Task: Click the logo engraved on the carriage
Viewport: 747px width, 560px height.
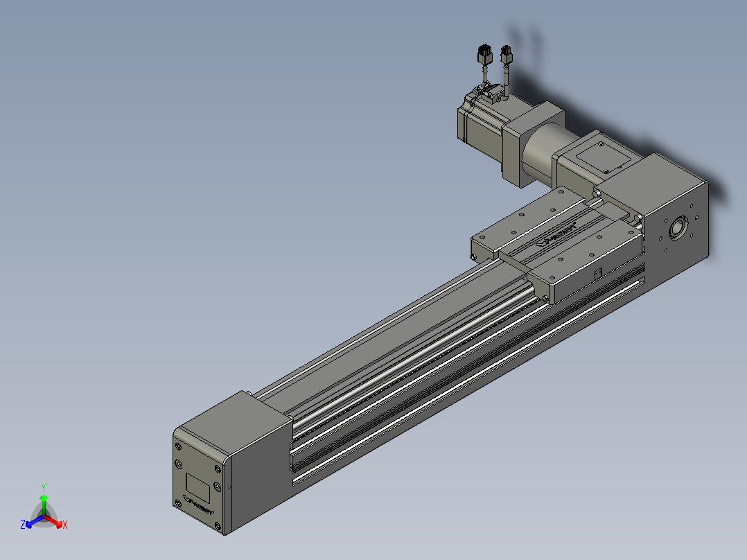Action: [556, 234]
